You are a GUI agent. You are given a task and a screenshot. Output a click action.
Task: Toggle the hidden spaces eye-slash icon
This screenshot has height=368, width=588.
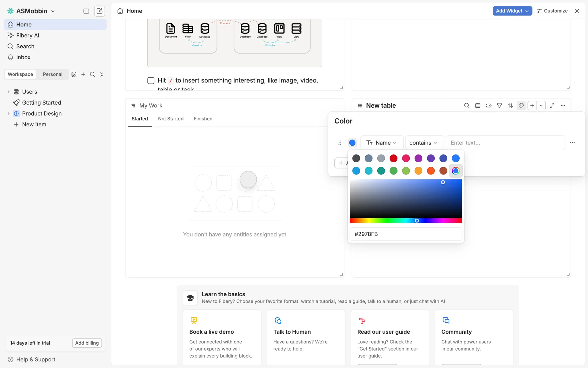(x=74, y=74)
